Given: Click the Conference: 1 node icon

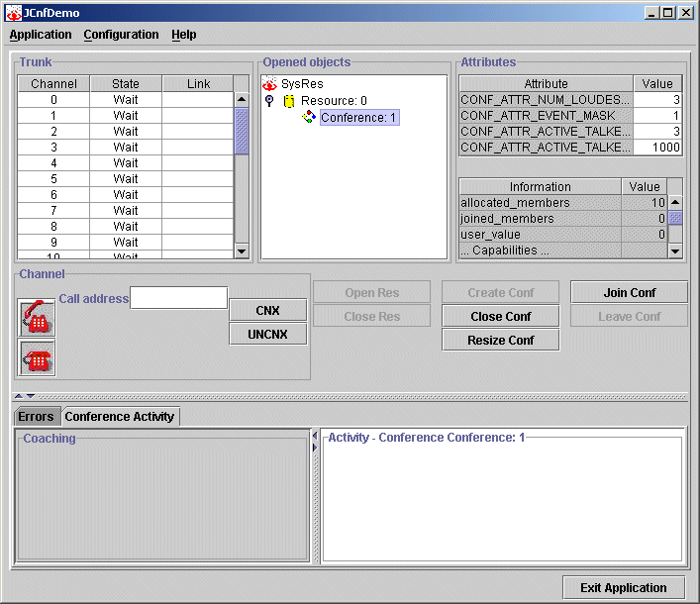Looking at the screenshot, I should coord(309,117).
